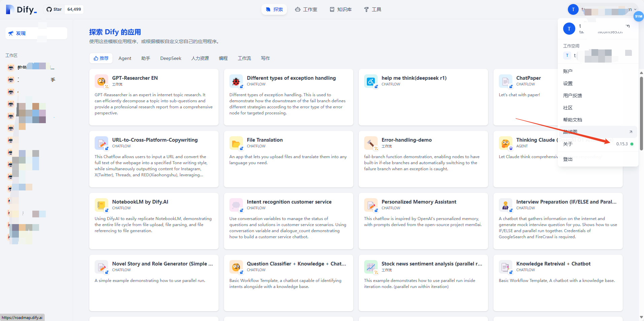Click the 64,499 star count
644x321 pixels.
(74, 9)
